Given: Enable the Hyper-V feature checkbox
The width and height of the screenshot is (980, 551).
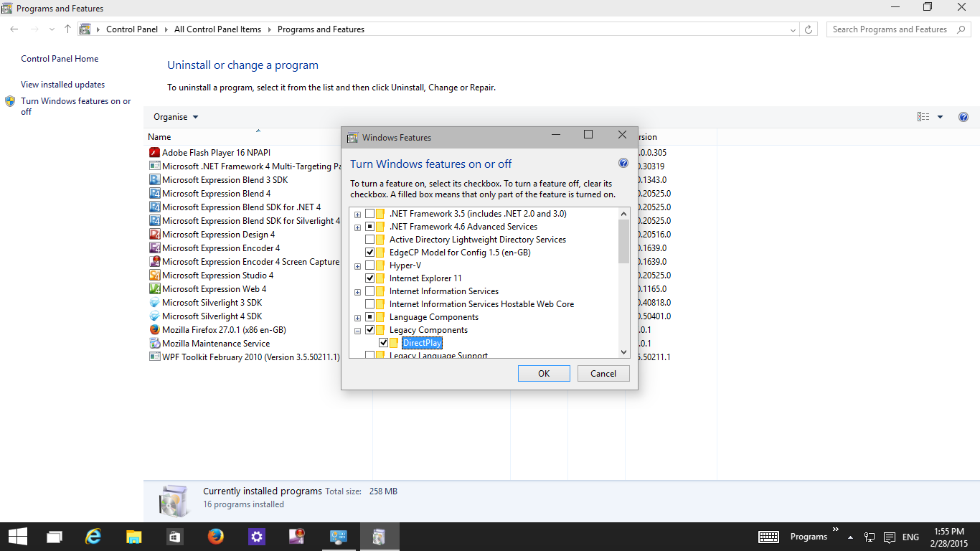Looking at the screenshot, I should pos(369,265).
